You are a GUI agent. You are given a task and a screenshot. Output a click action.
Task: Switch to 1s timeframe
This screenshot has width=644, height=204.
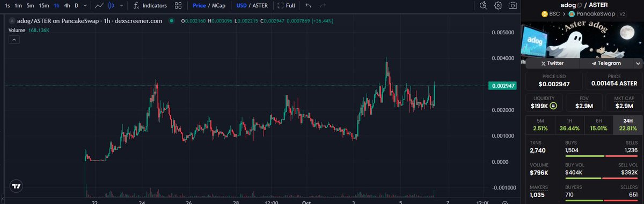(8, 6)
